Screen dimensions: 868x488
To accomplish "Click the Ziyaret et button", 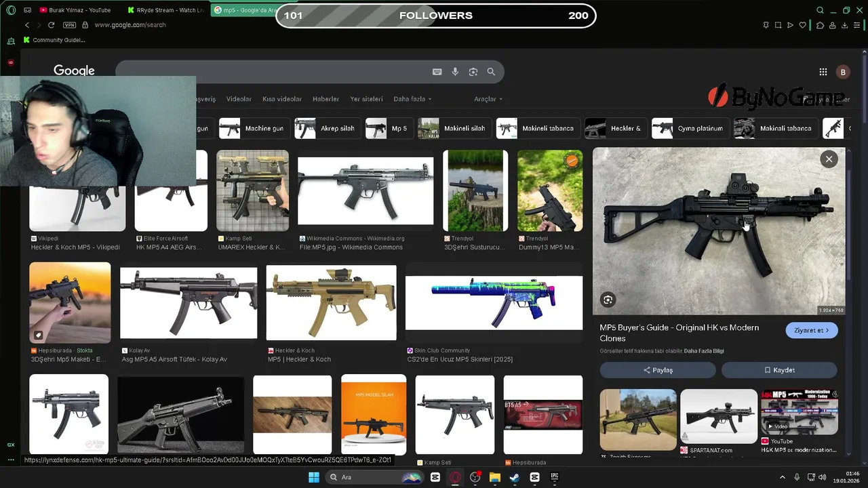I will coord(812,330).
